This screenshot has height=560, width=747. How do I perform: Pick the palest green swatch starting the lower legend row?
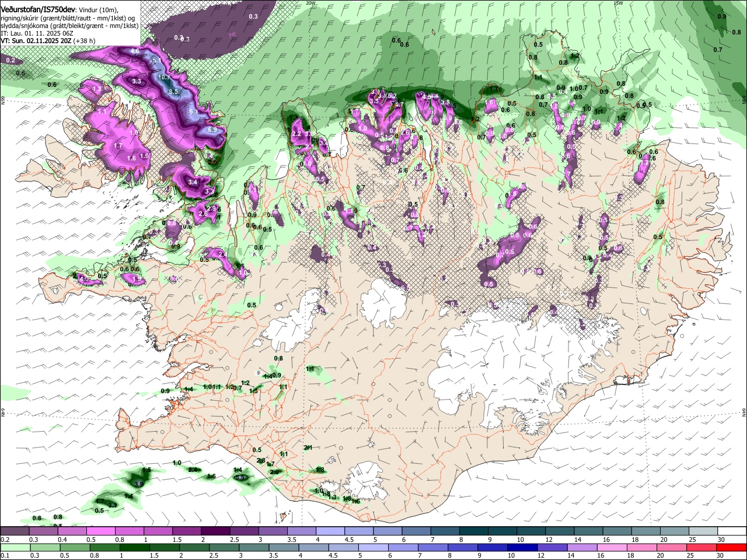pos(15,547)
